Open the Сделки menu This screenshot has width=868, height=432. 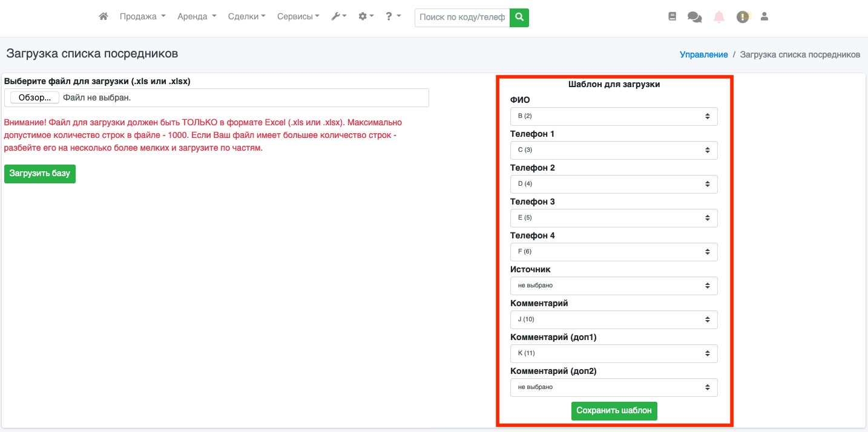coord(246,17)
